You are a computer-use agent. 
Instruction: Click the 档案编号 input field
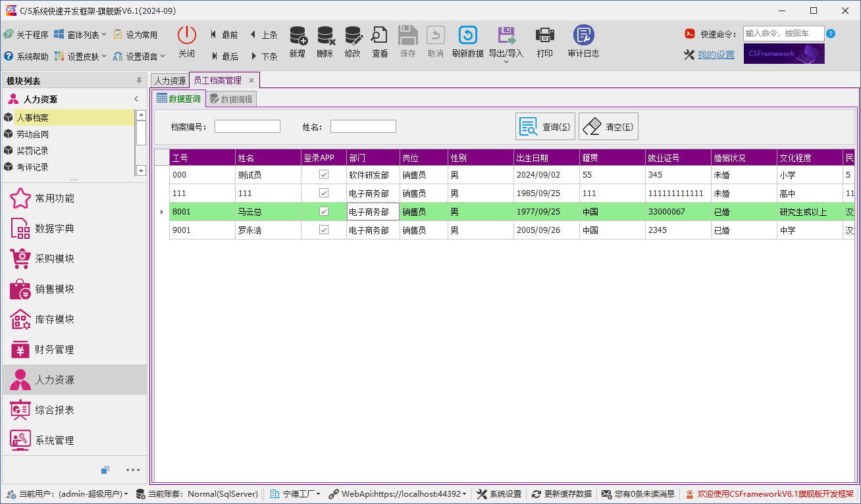248,126
